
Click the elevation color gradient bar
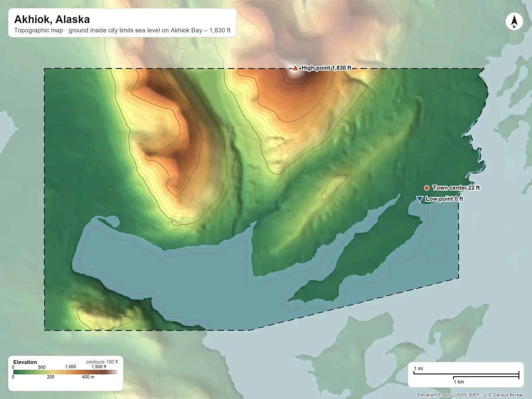[65, 372]
